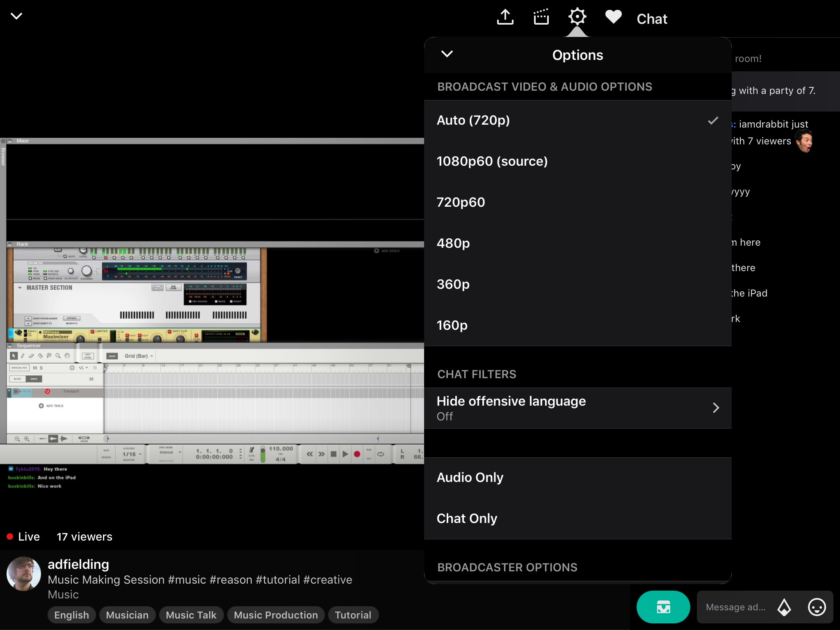The image size is (840, 630).
Task: Close options via the settings gear icon
Action: [x=577, y=17]
